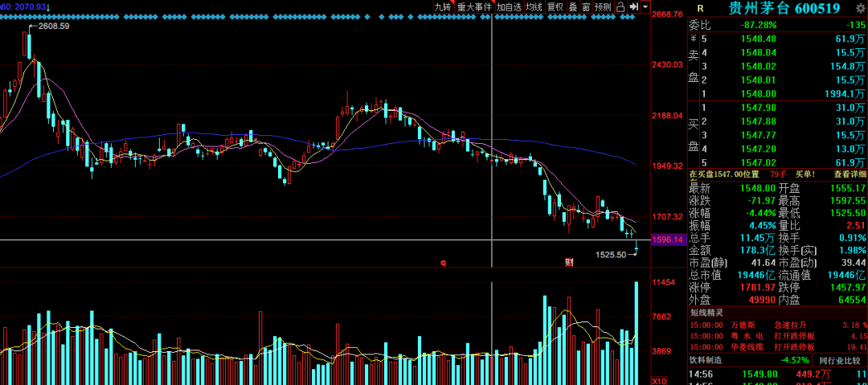Toggle the 均线 moving average display
Image resolution: width=868 pixels, height=385 pixels.
point(534,6)
